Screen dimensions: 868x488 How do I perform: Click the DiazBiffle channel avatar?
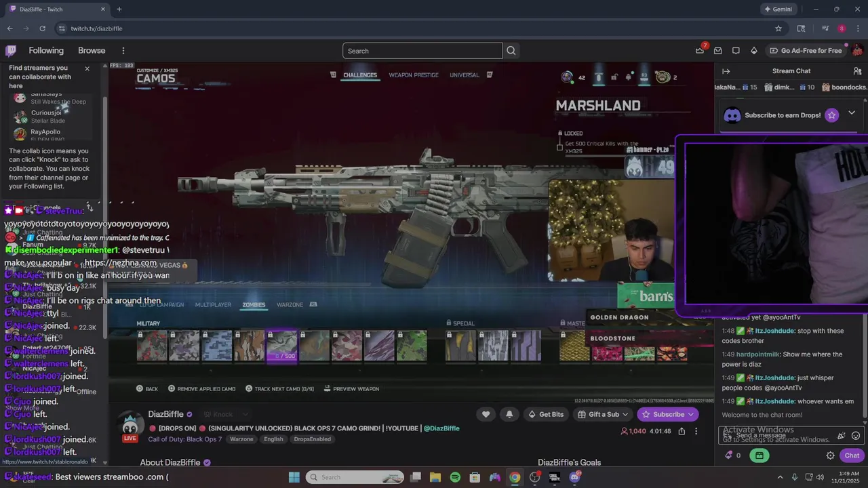click(130, 425)
